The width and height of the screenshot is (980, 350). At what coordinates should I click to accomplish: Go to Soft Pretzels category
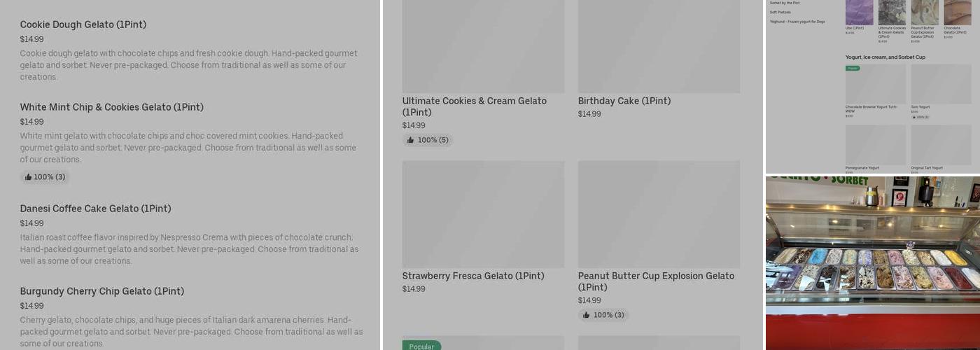point(780,12)
